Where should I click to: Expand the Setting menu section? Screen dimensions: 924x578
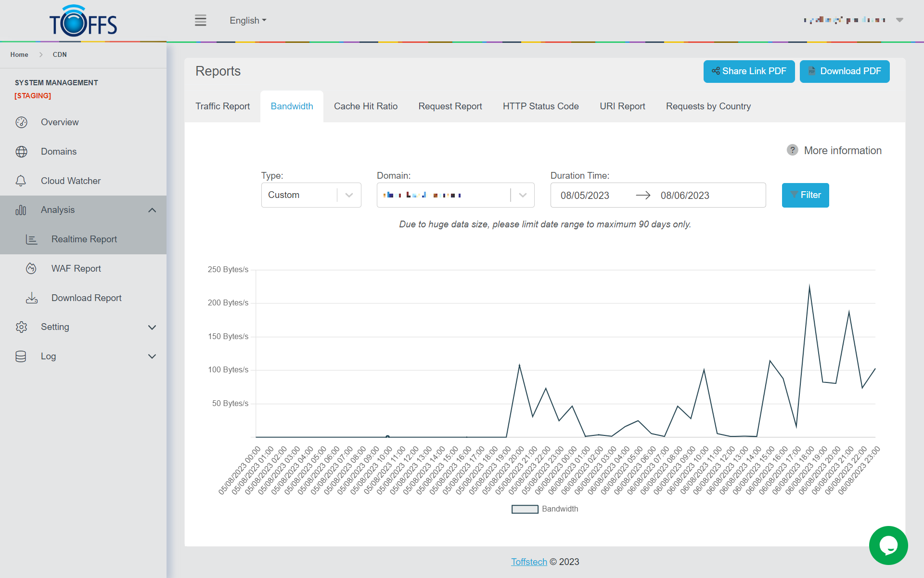[152, 327]
